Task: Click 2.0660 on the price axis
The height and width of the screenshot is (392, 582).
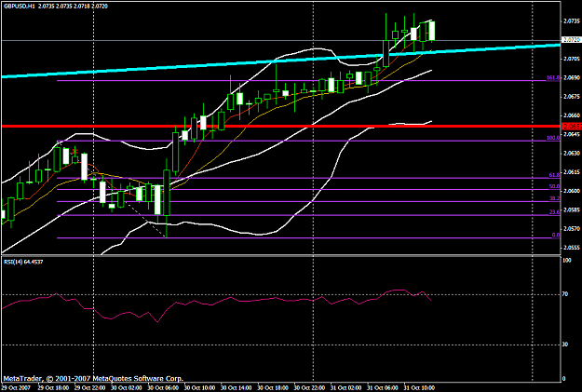Action: click(x=572, y=115)
